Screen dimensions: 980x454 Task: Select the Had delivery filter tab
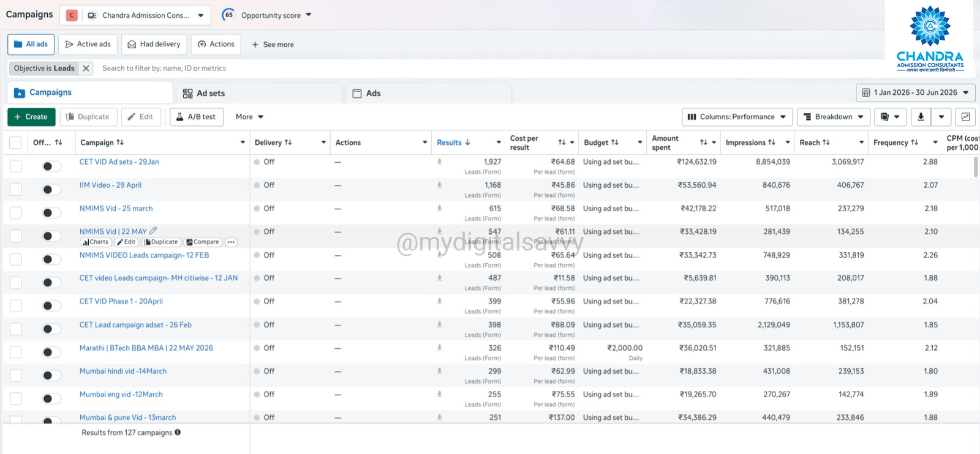pyautogui.click(x=154, y=44)
